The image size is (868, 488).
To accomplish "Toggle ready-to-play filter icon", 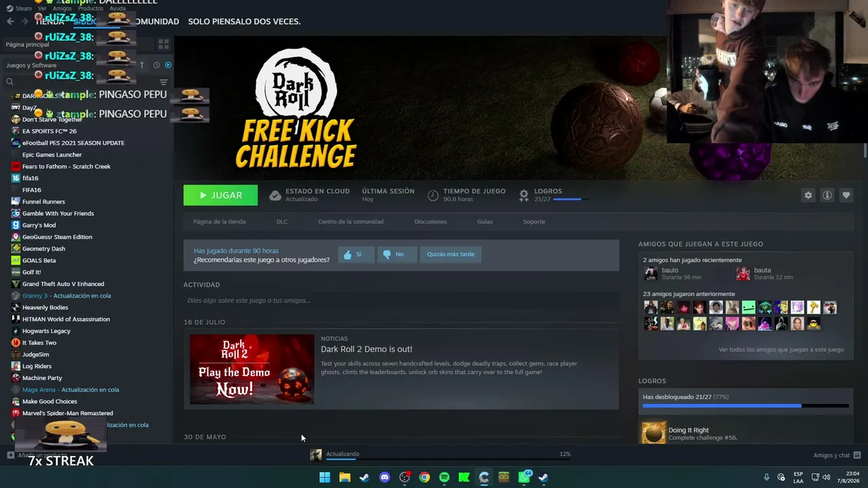I will click(x=168, y=65).
